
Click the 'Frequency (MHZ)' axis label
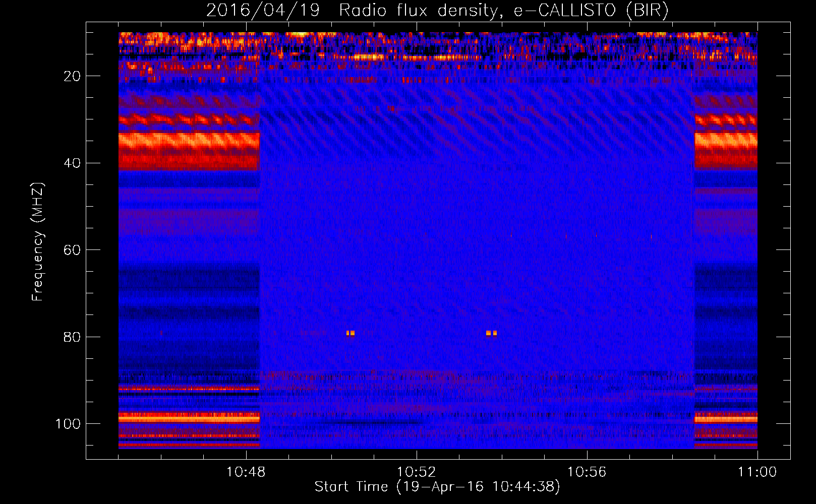coord(38,242)
